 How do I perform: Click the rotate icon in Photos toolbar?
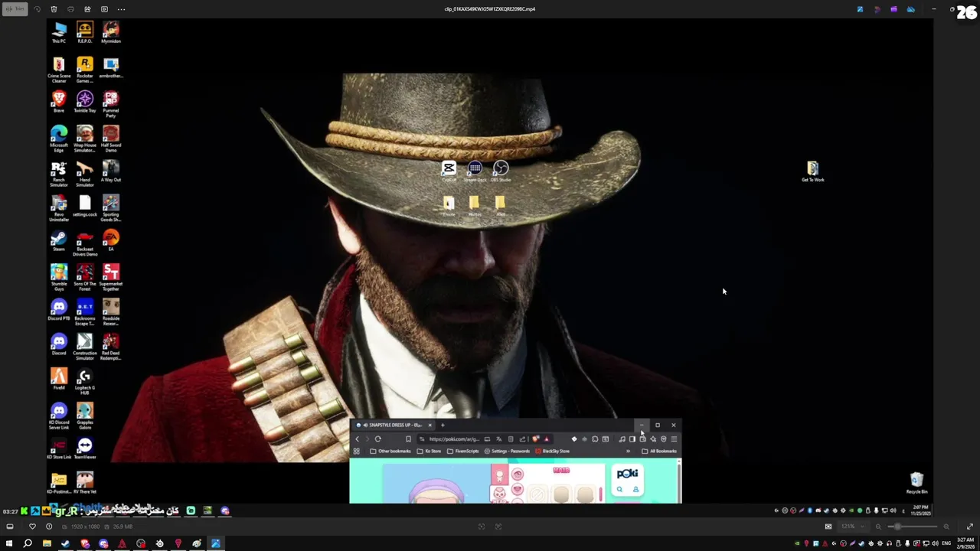click(37, 9)
